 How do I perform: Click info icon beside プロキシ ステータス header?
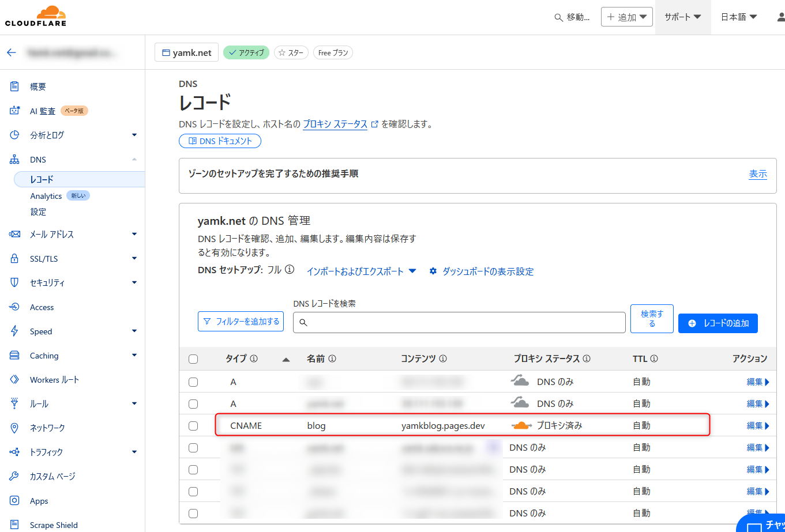point(587,359)
